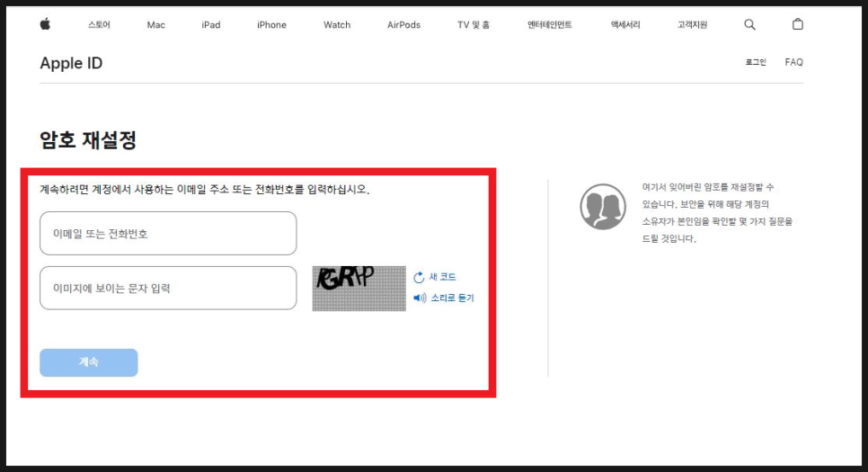868x472 pixels.
Task: Click the captcha image
Action: pyautogui.click(x=359, y=288)
